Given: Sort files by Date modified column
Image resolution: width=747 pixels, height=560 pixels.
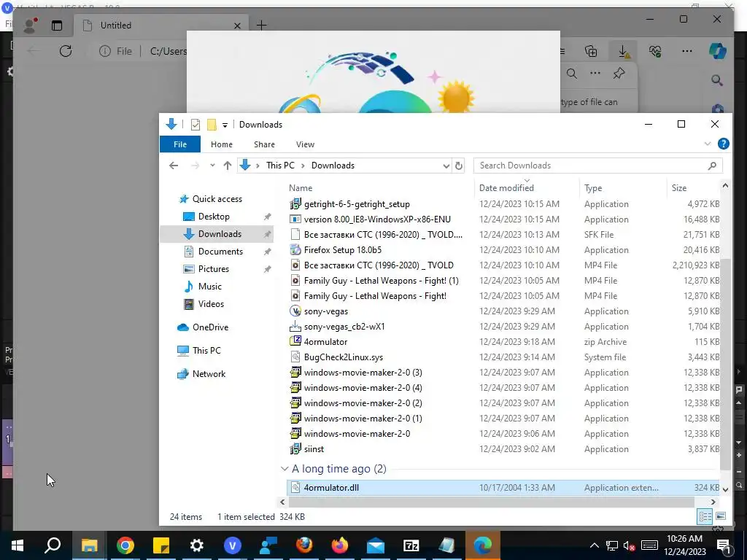Looking at the screenshot, I should [506, 188].
